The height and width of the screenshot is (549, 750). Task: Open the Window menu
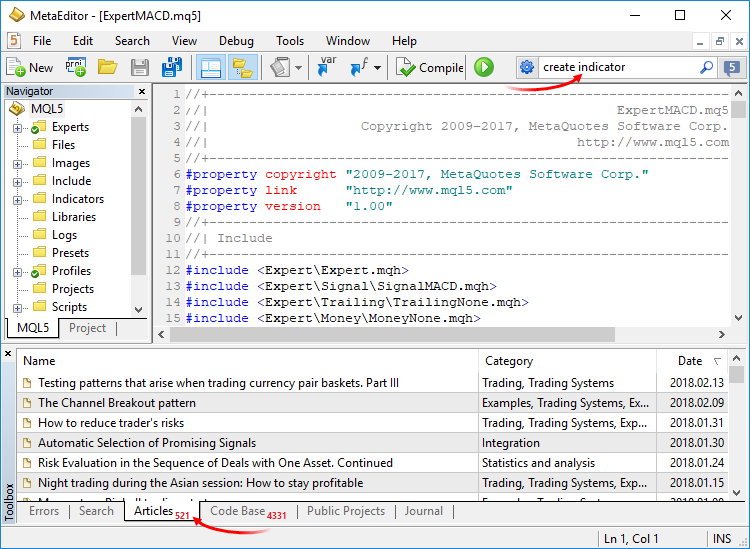coord(348,41)
